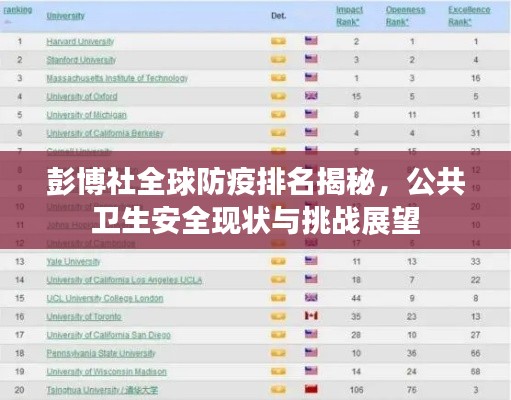
Task: Sort by the Openness Rank column header
Action: pos(405,16)
